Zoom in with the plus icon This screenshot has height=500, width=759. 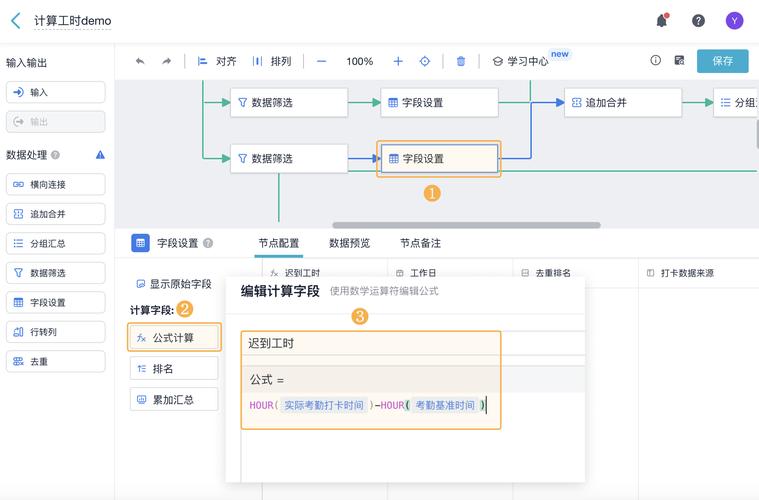(398, 61)
